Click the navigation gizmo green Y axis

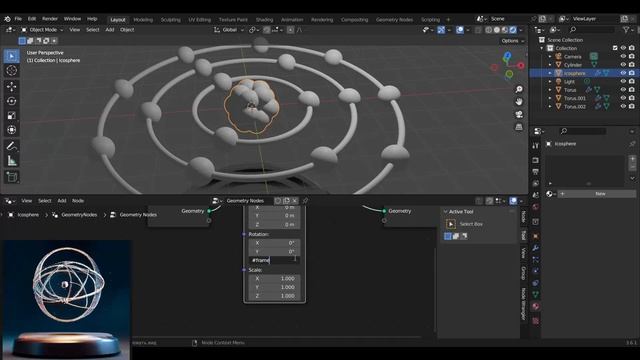point(509,74)
